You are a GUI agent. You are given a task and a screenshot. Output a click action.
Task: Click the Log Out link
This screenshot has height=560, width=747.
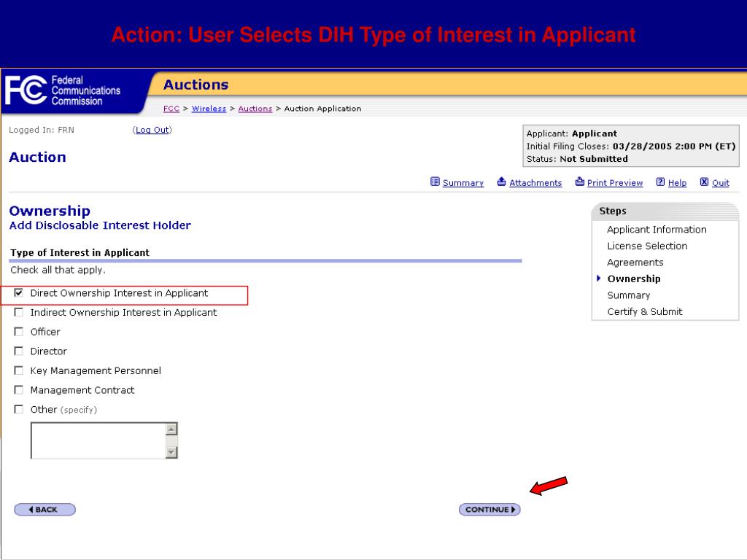coord(152,130)
